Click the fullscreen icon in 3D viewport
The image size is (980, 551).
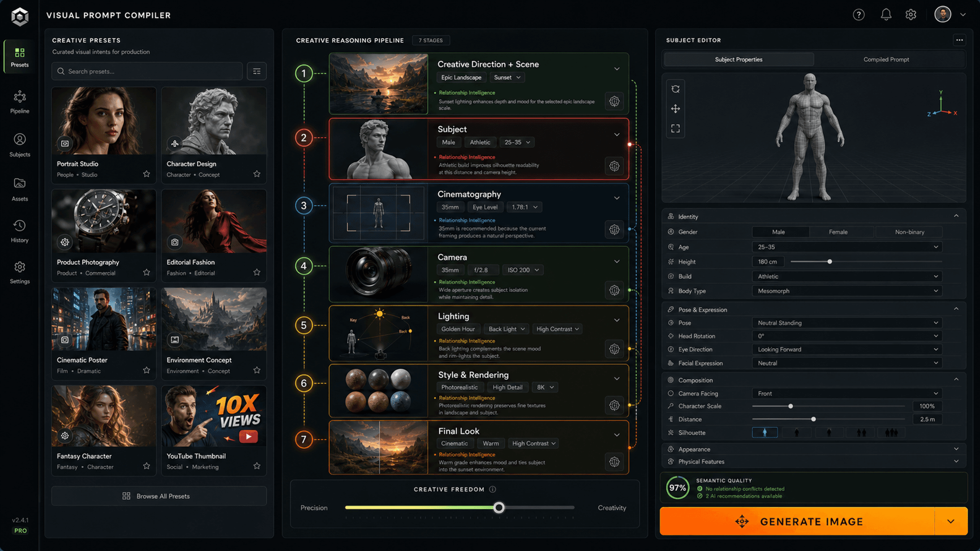point(675,129)
